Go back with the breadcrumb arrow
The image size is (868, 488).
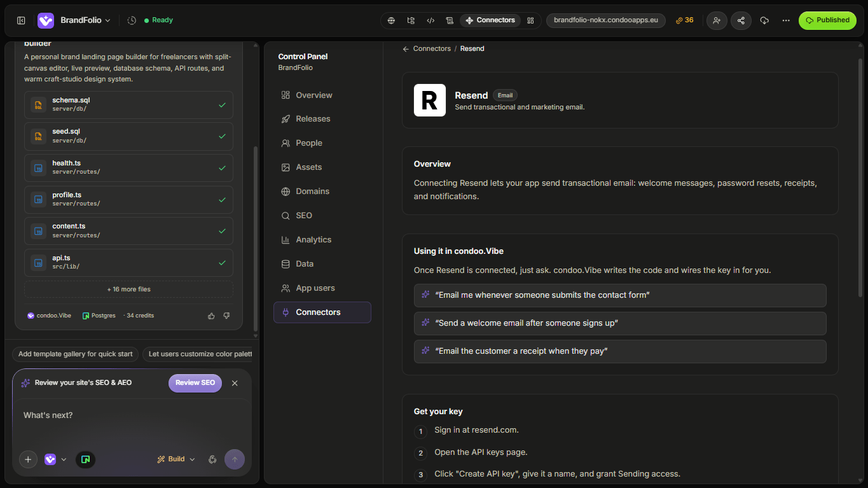tap(406, 49)
